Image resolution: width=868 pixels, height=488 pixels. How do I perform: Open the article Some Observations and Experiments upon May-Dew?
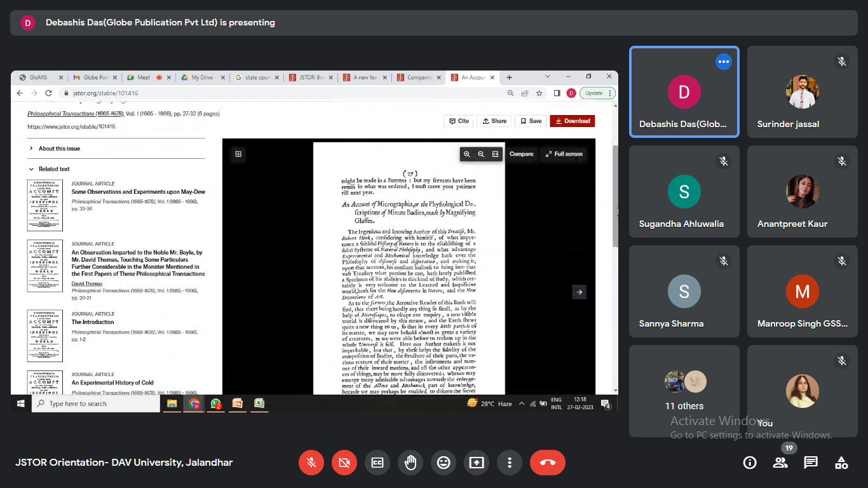[138, 192]
